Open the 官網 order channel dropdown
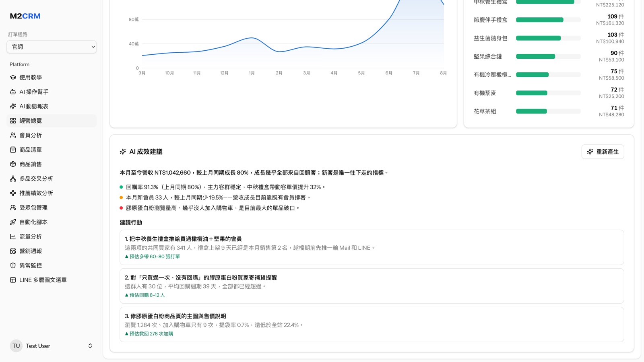This screenshot has height=362, width=644. point(52,47)
